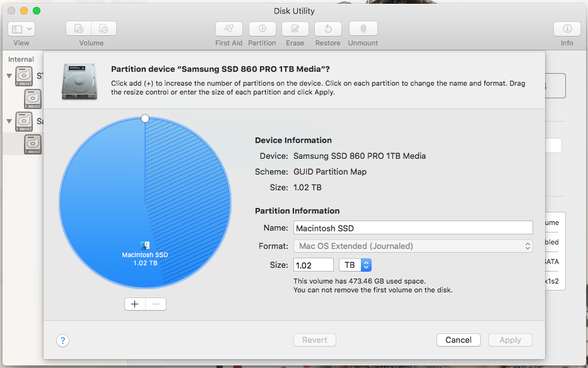
Task: Click the Partition toolbar icon
Action: [262, 29]
